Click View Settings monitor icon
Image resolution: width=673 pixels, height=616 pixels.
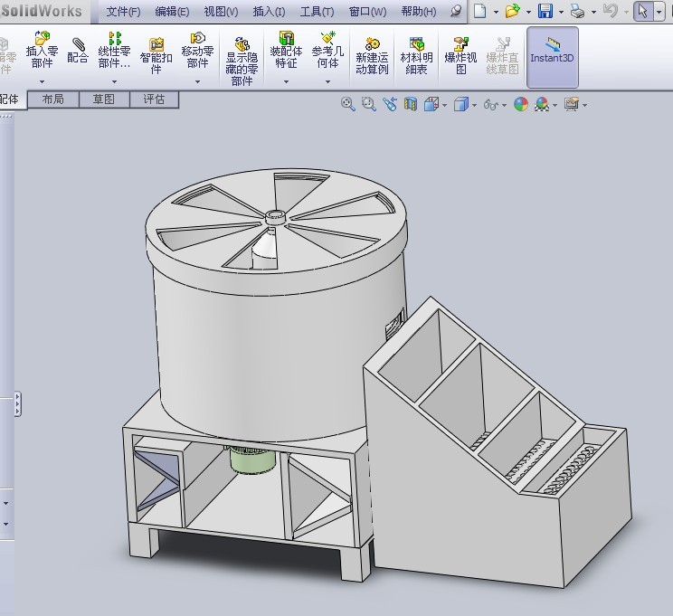[x=572, y=104]
